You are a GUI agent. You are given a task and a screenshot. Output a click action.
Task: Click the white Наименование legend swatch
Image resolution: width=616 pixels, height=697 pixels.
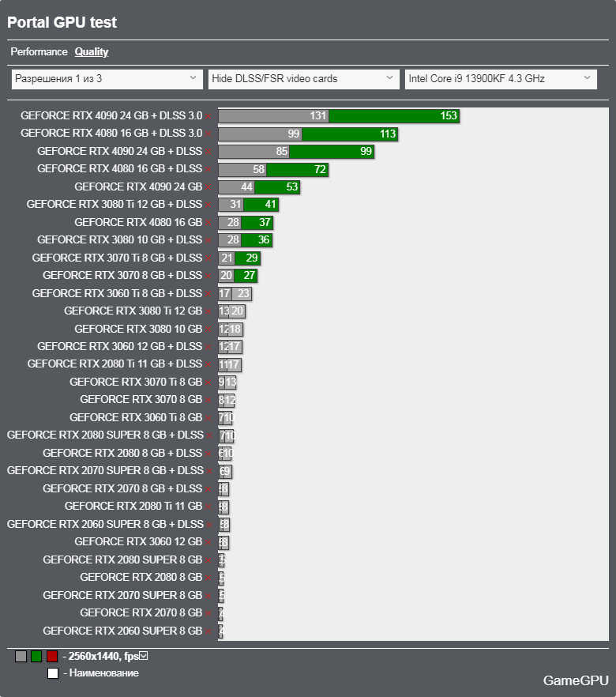(x=53, y=673)
